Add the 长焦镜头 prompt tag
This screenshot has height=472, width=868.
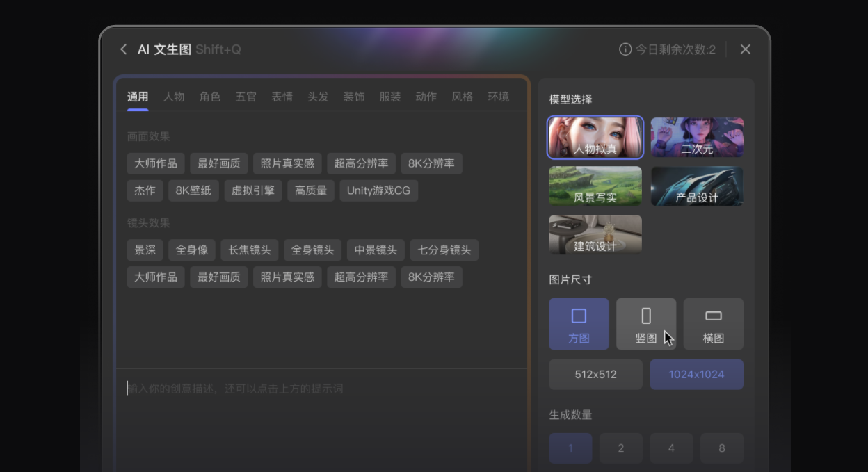[250, 250]
